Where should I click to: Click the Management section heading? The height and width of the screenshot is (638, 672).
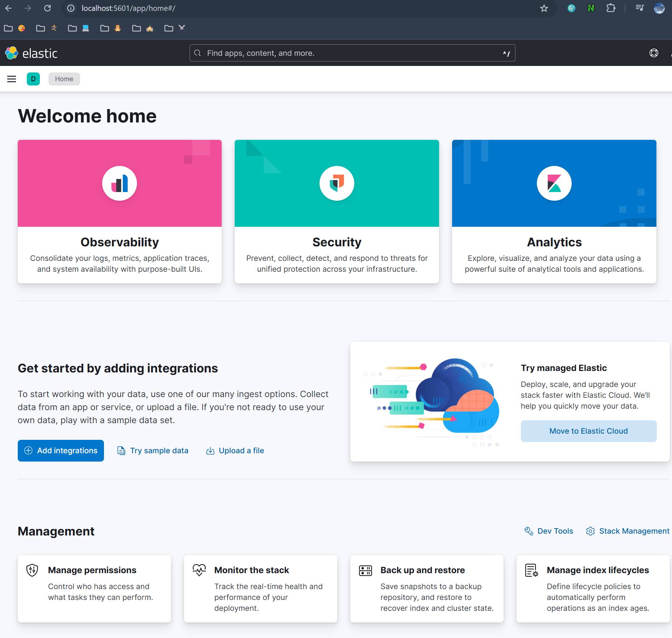click(56, 531)
